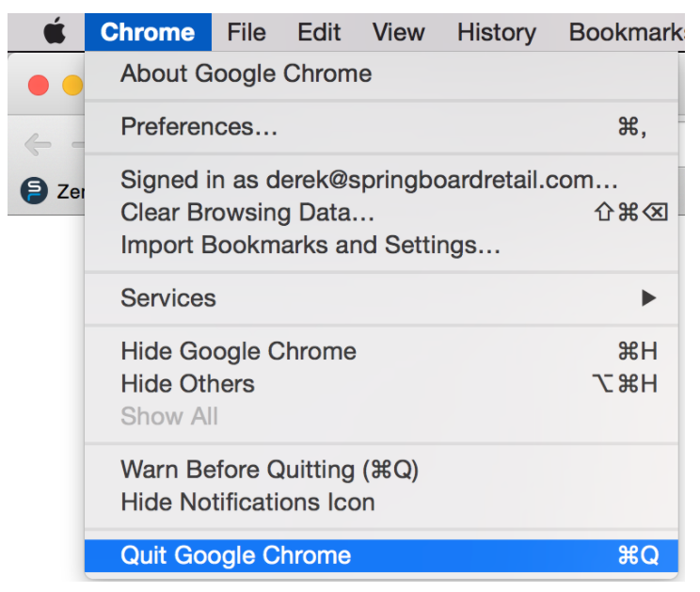Open Chrome Preferences
Viewport: 700px width, 592px height.
pos(199,126)
